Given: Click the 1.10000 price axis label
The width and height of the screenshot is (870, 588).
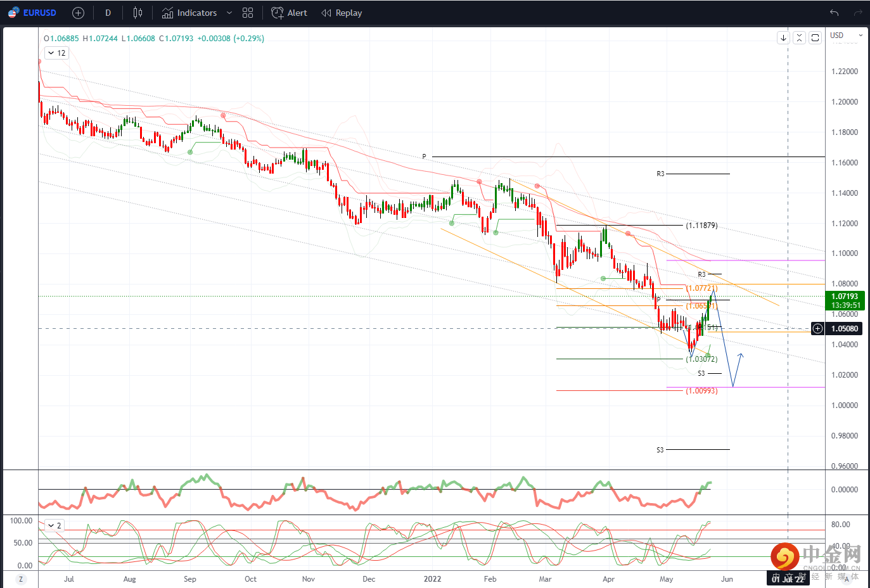Looking at the screenshot, I should pos(845,253).
